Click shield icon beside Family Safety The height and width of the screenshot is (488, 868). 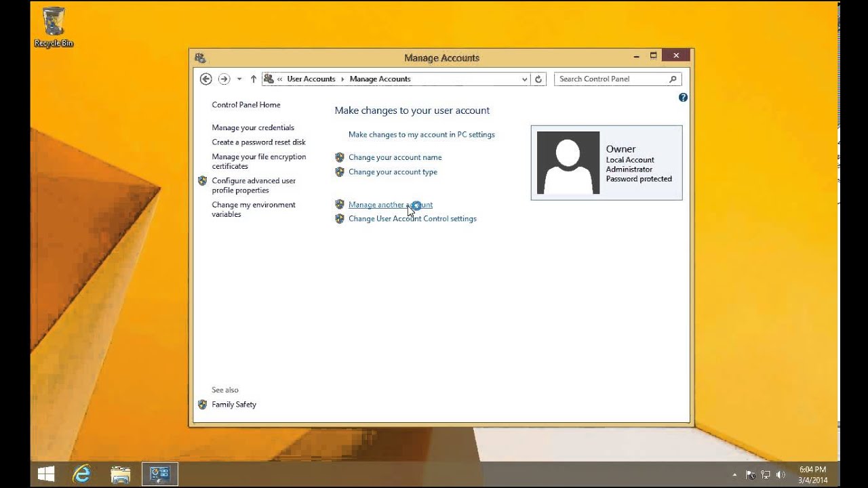[x=202, y=405]
